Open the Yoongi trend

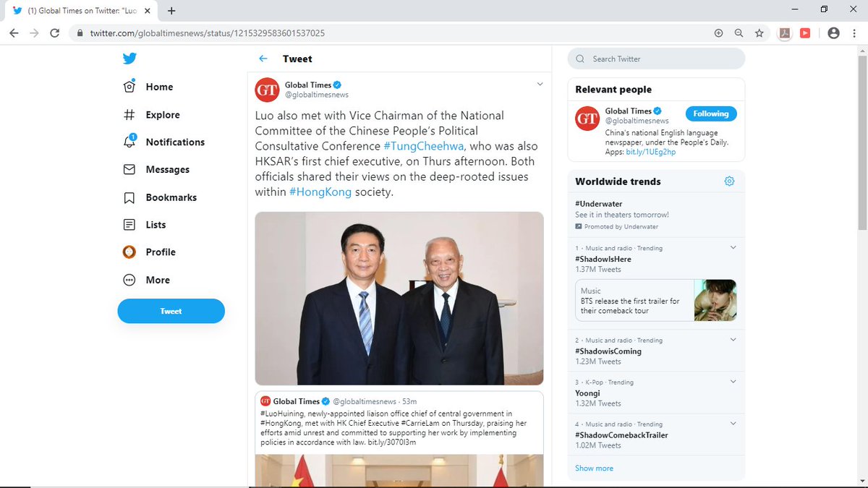click(x=589, y=393)
